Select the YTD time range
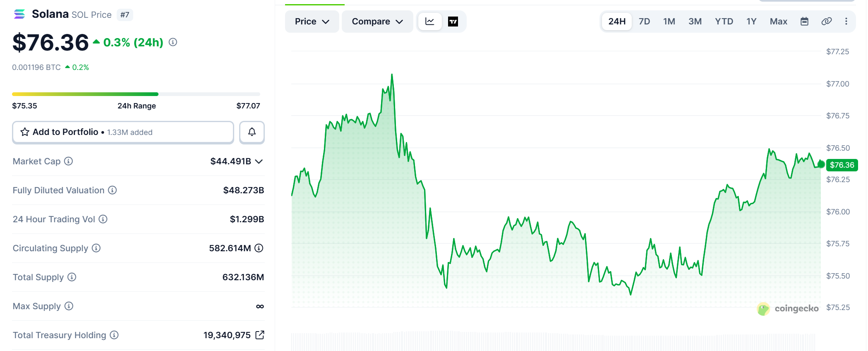 tap(724, 22)
